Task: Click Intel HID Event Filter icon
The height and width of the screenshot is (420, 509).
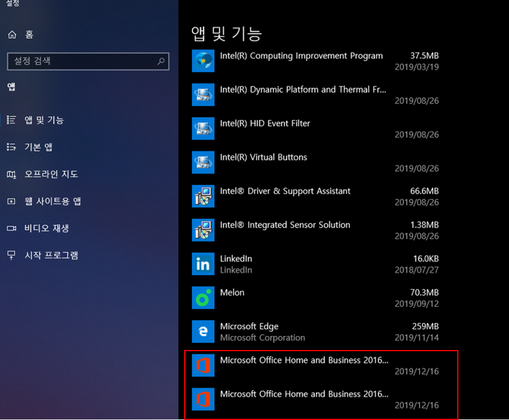Action: coord(203,128)
